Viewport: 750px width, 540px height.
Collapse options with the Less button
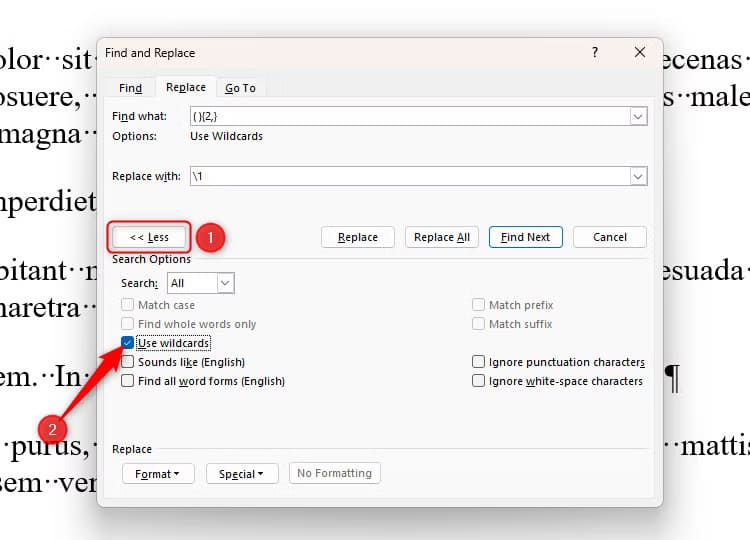(x=149, y=237)
